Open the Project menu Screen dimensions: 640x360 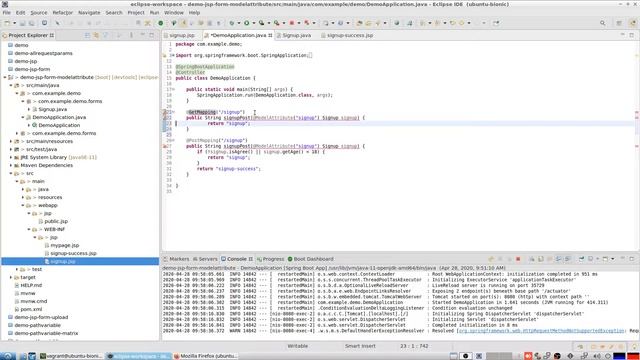136,13
